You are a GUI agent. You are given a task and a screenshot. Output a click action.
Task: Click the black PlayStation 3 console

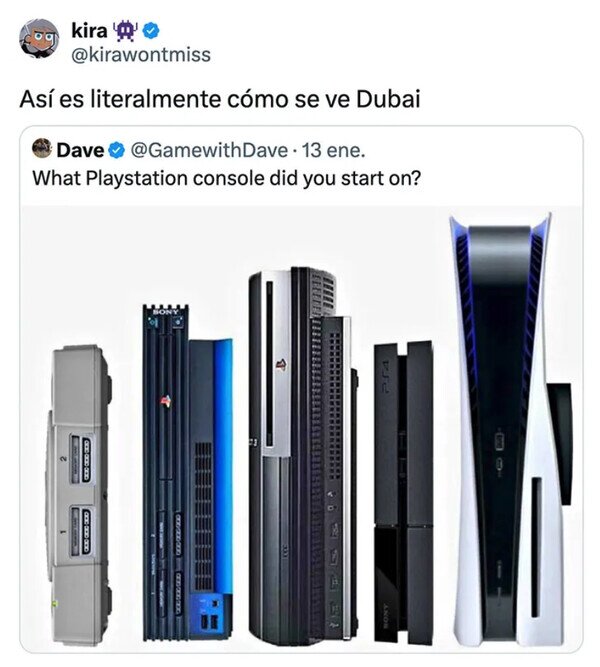point(303,455)
